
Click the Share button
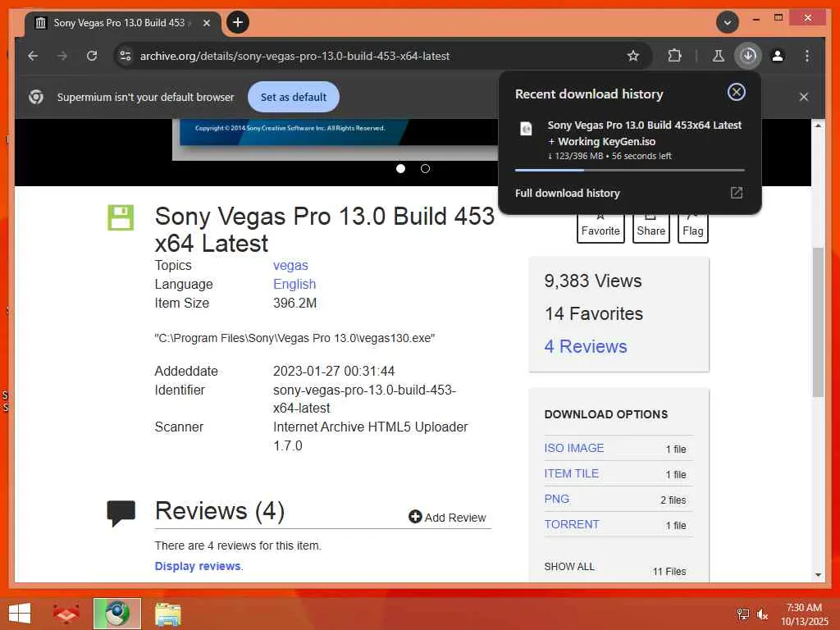(651, 229)
